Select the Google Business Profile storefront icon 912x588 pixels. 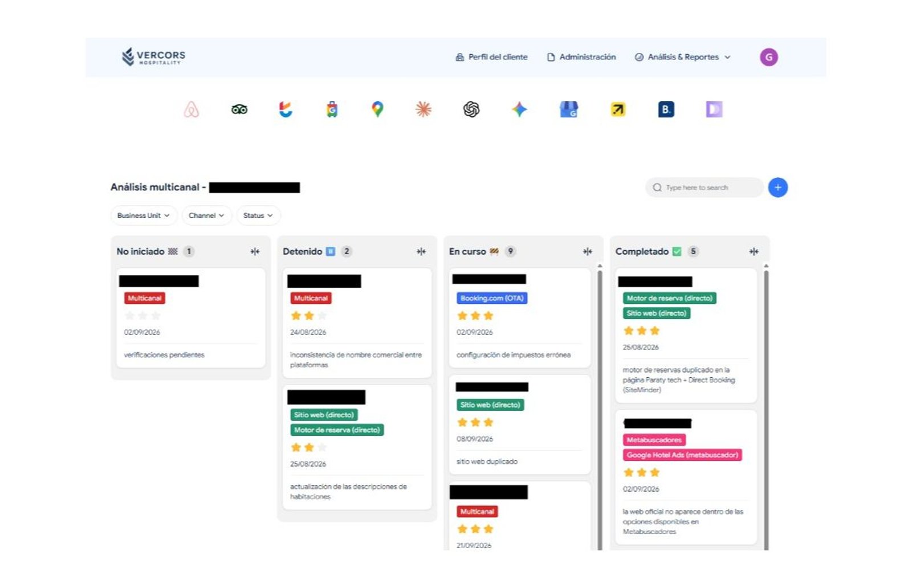tap(569, 109)
